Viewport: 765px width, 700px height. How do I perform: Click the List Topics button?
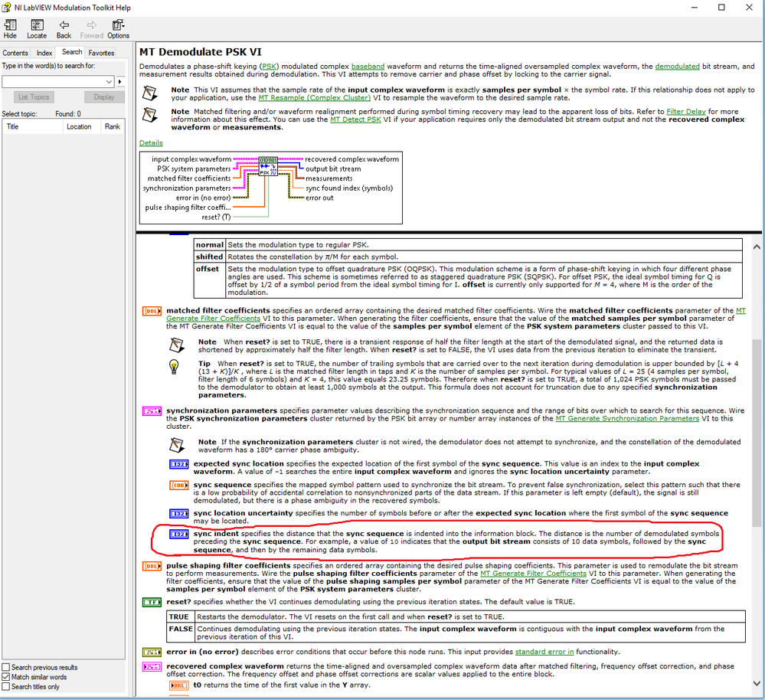pos(34,97)
